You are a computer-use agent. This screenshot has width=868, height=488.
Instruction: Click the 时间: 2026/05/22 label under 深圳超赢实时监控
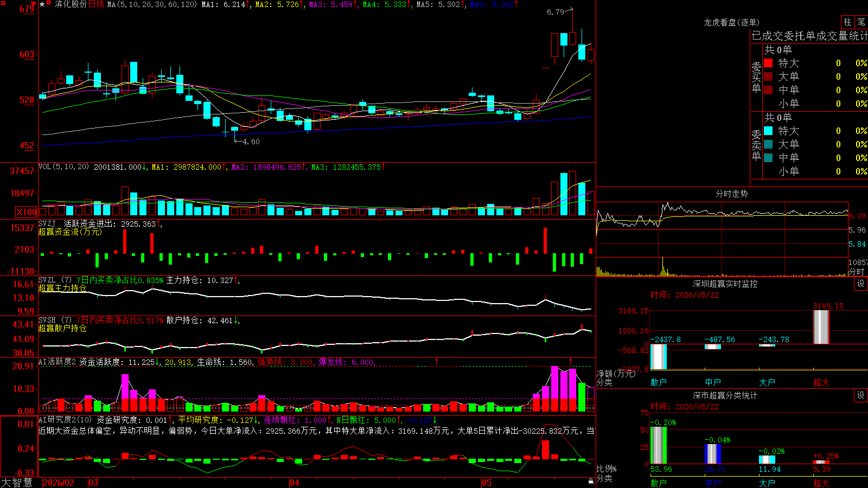click(x=685, y=295)
